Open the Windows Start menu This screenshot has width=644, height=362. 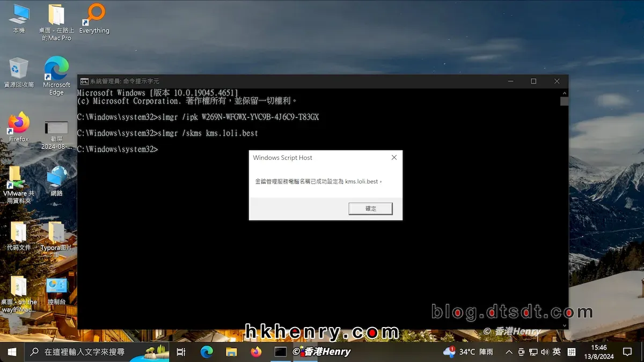11,352
